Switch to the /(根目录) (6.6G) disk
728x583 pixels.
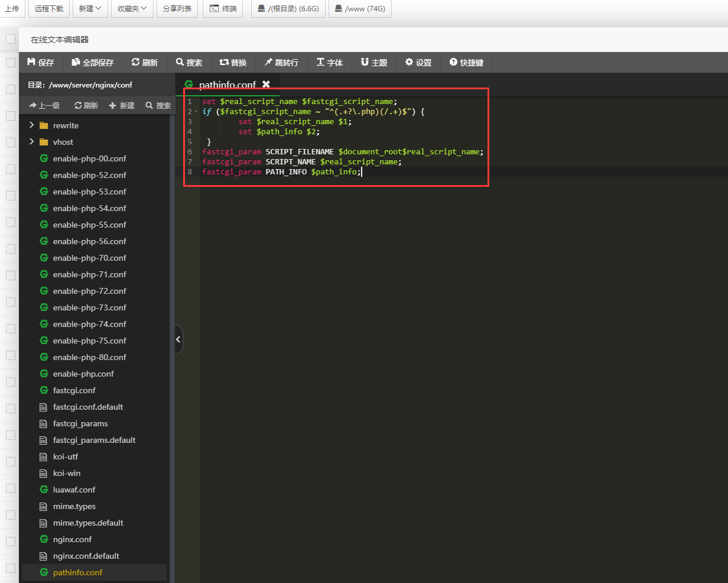(x=288, y=9)
